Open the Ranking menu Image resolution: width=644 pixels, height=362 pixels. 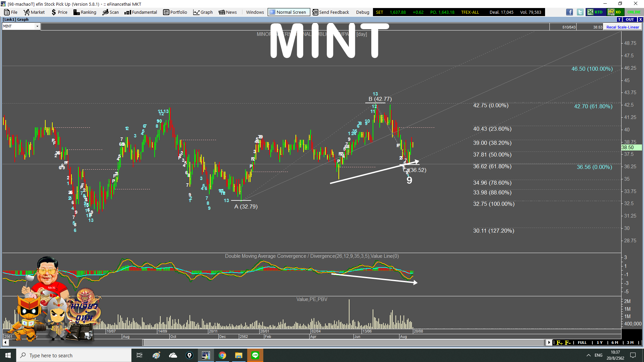(85, 12)
